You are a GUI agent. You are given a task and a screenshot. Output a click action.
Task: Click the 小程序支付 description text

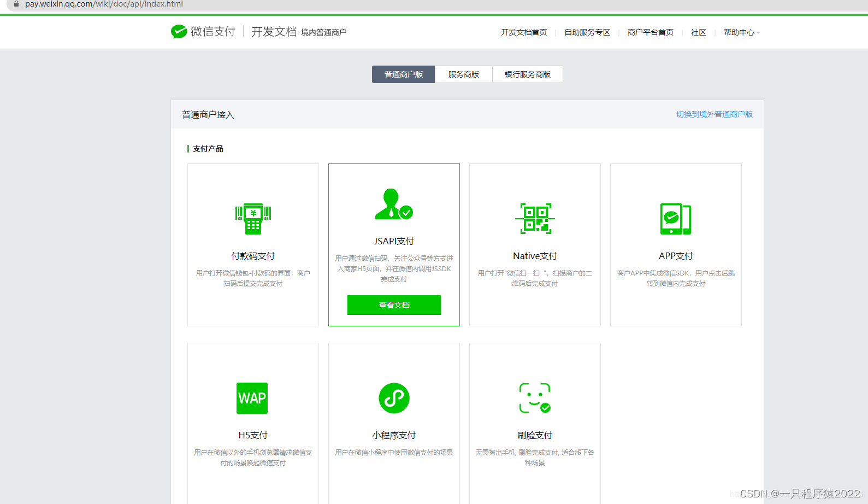coord(394,452)
